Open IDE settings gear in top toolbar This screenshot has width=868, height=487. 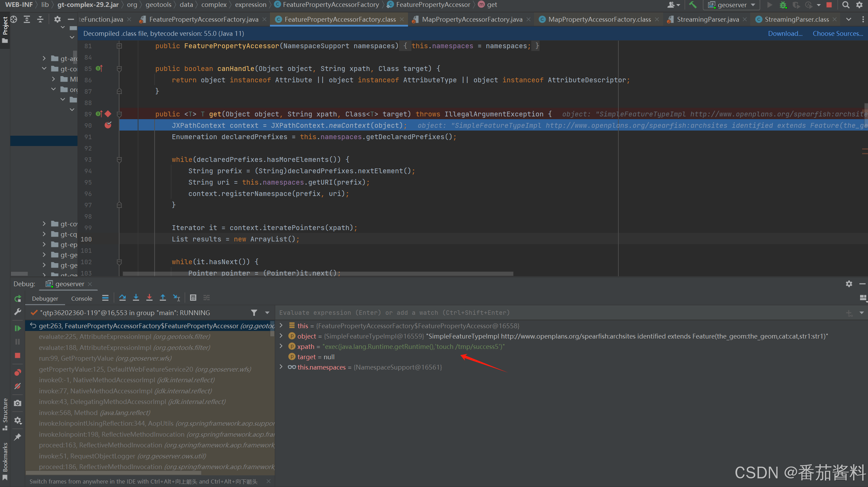859,5
